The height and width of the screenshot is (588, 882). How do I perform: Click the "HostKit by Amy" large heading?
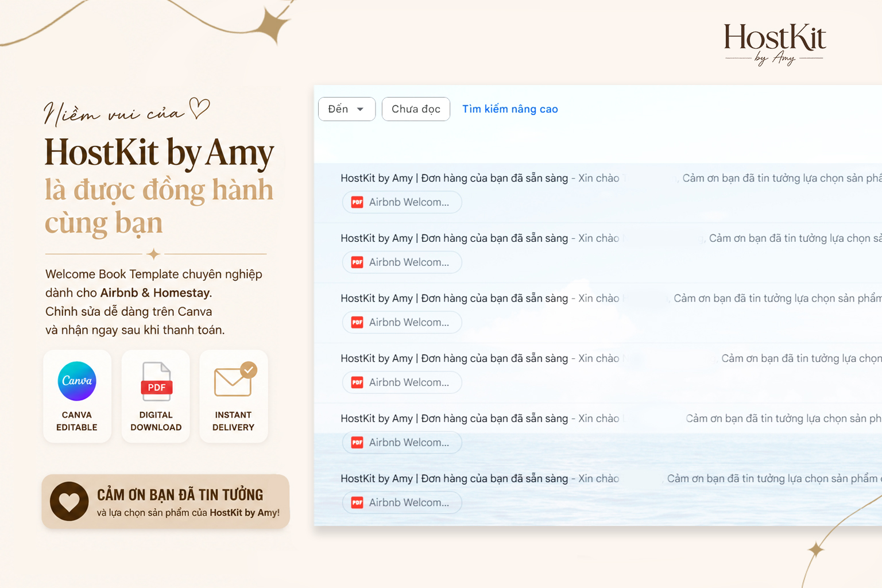[160, 153]
